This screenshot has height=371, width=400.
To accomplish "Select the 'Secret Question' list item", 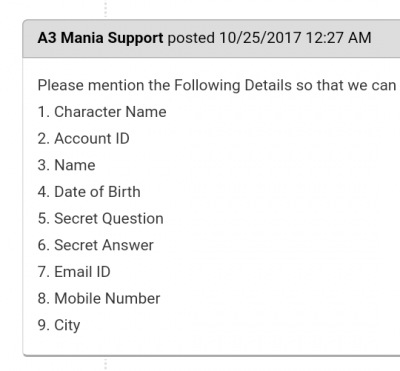I will click(x=101, y=219).
